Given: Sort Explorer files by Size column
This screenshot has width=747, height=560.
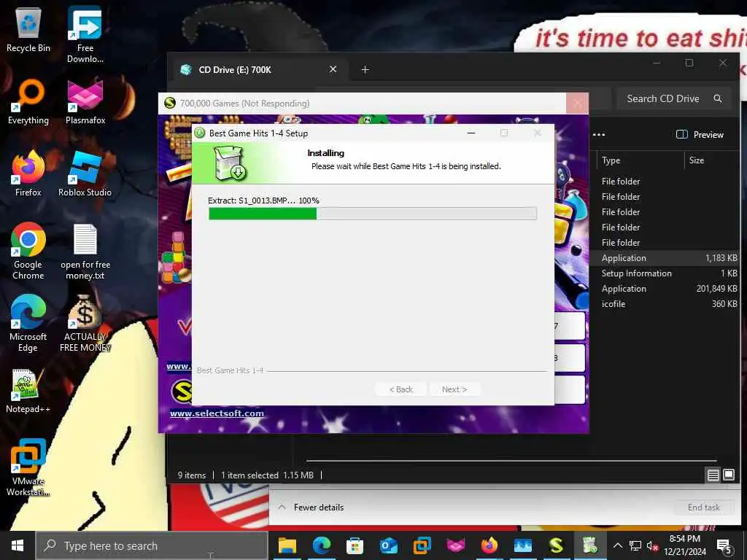Looking at the screenshot, I should click(x=712, y=160).
